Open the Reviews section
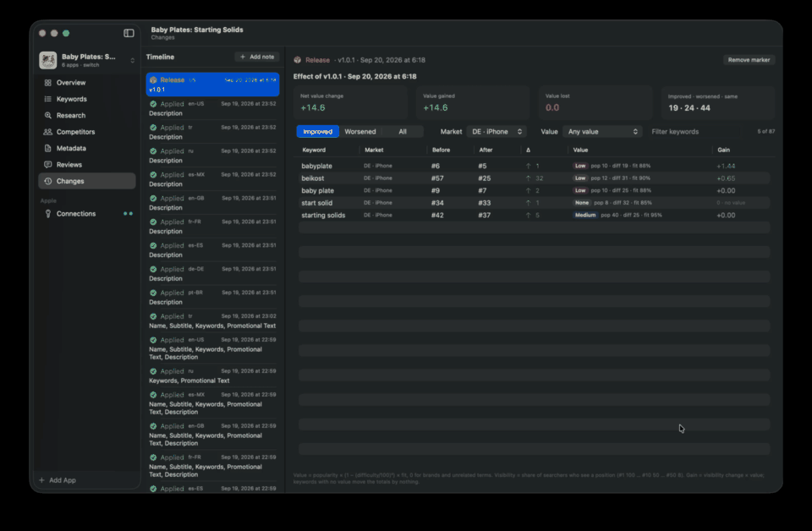Screen dimensions: 812x531 87,165
